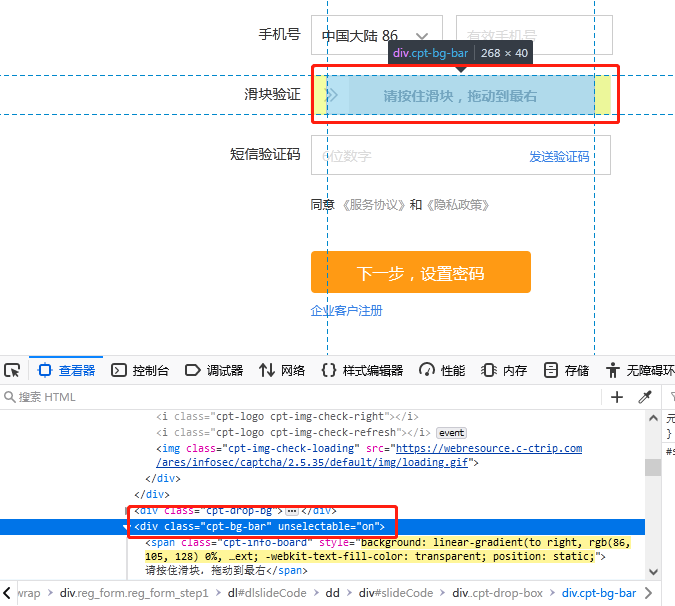This screenshot has width=675, height=606.
Task: Select breadcrumb dl#dlslideCode
Action: point(267,593)
